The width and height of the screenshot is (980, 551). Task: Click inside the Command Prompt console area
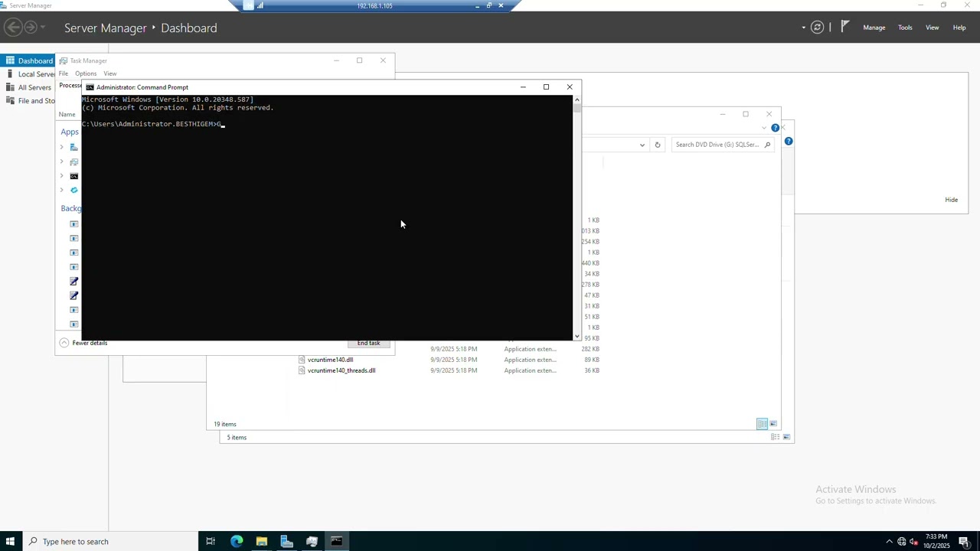(327, 217)
